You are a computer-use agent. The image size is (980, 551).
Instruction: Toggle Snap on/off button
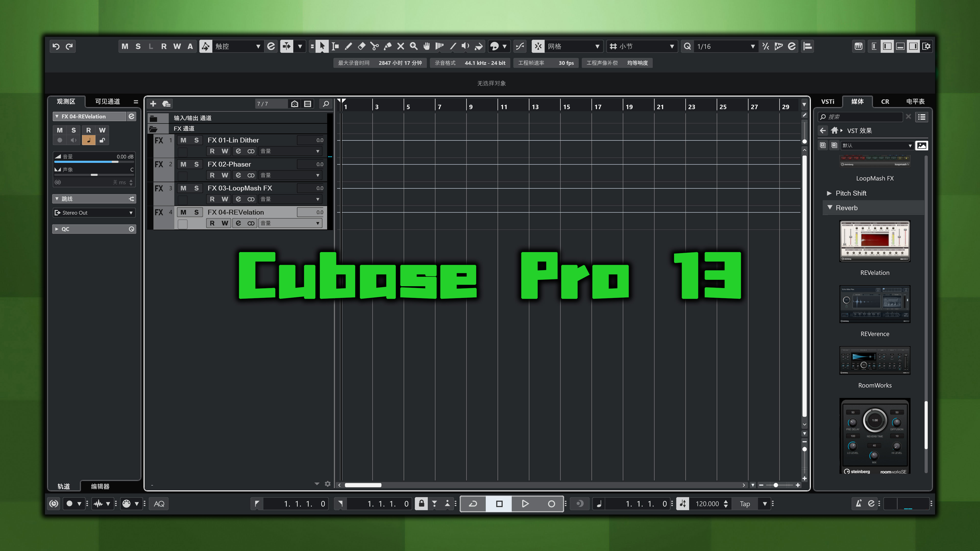click(x=538, y=46)
